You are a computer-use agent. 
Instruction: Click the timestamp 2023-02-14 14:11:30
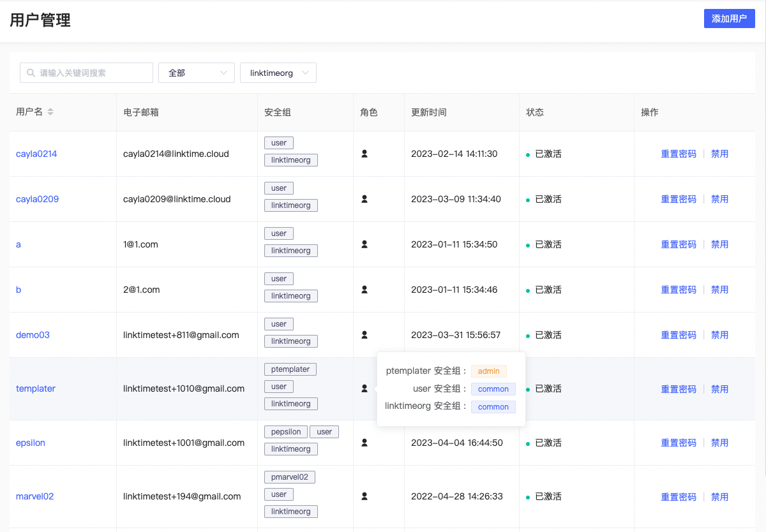(x=454, y=154)
